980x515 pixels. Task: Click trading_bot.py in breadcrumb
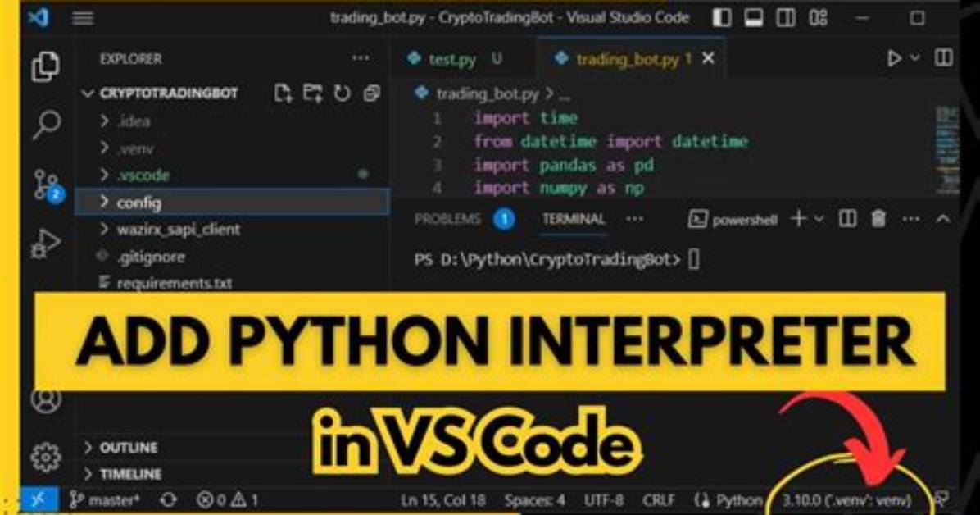tap(487, 93)
